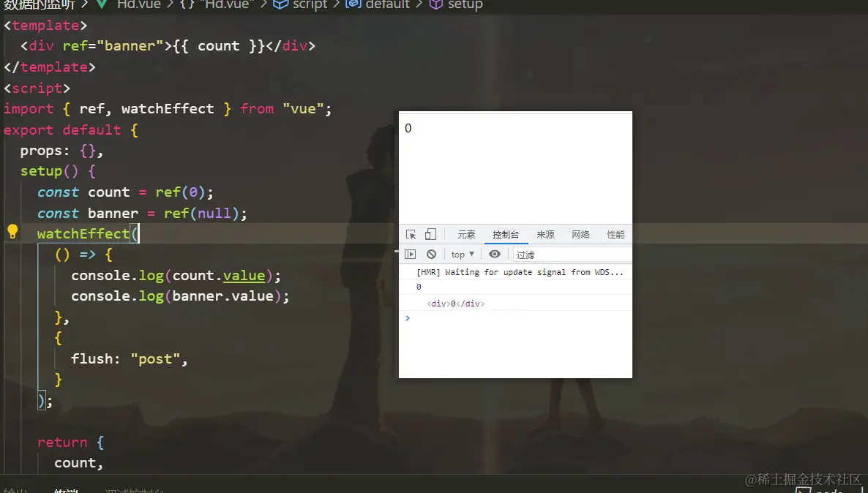
Task: Focus the console filter input 过滤
Action: [573, 255]
